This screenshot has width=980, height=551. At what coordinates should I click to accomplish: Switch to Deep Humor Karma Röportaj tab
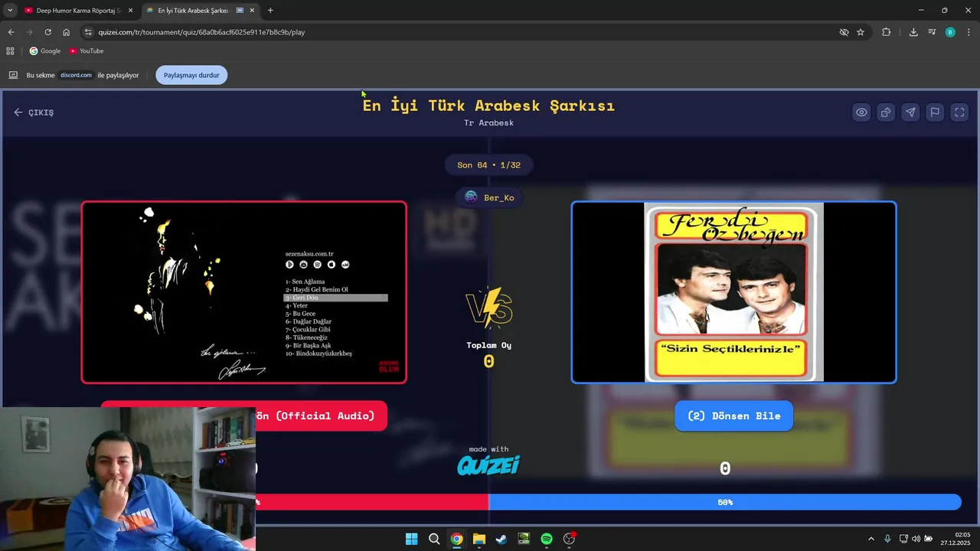tap(79, 11)
